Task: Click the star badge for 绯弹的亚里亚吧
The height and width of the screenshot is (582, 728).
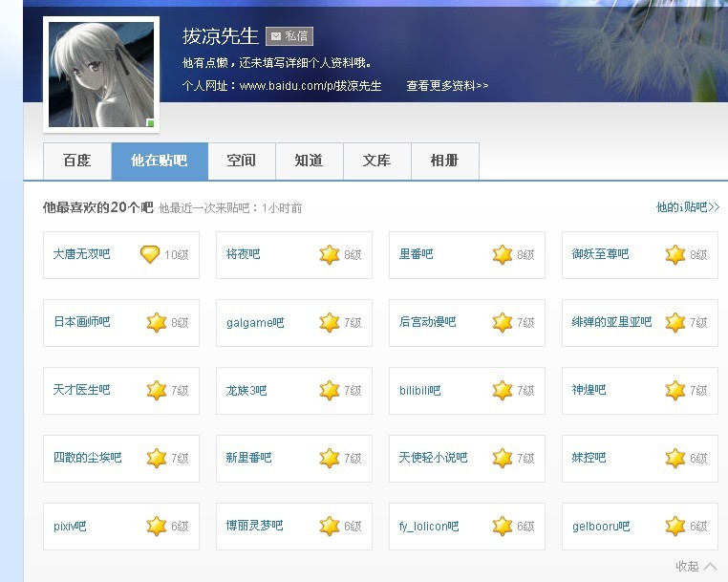Action: 675,322
